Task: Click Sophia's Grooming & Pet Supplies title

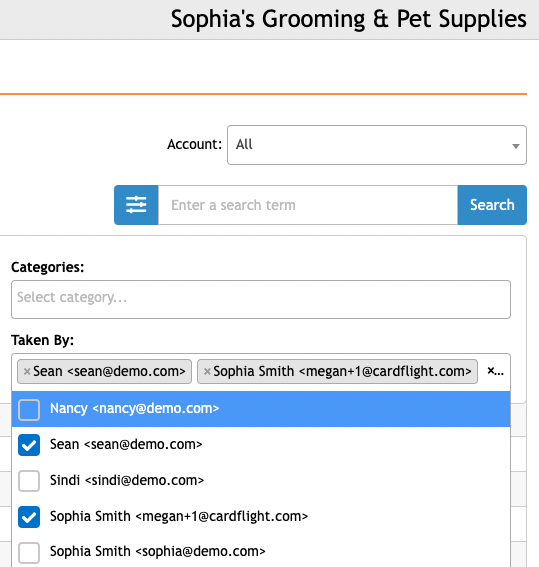Action: pyautogui.click(x=348, y=19)
